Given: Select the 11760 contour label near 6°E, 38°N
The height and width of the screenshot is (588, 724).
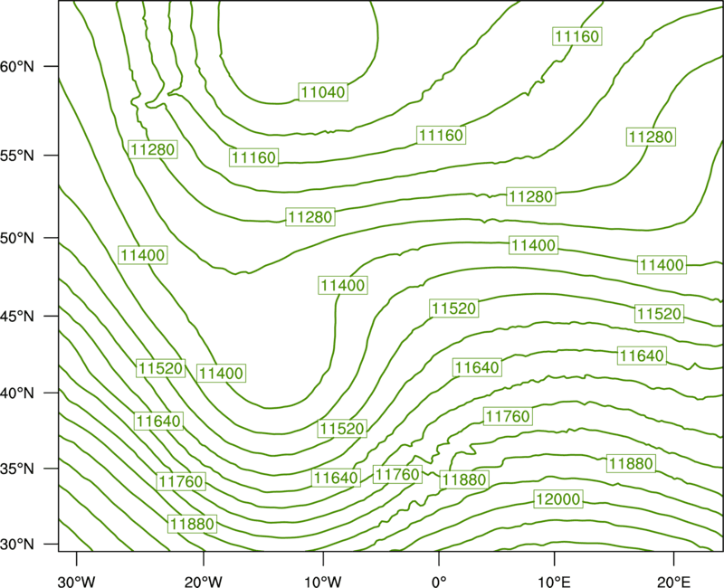Looking at the screenshot, I should [x=508, y=416].
